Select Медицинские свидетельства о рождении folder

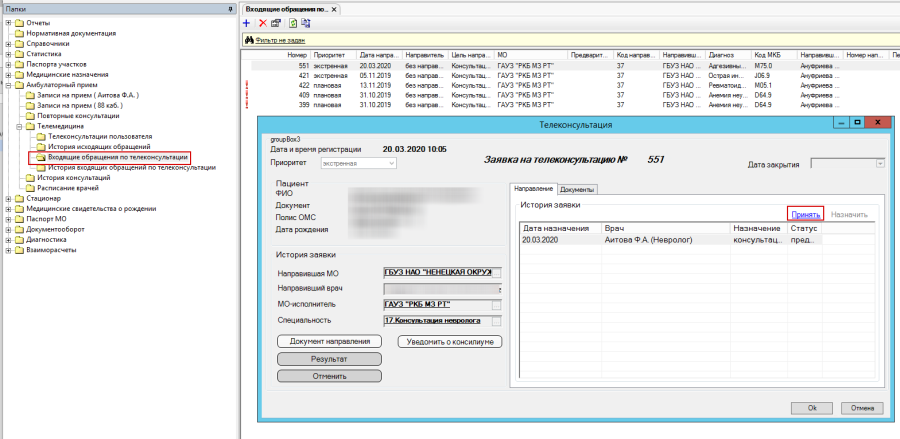point(91,209)
